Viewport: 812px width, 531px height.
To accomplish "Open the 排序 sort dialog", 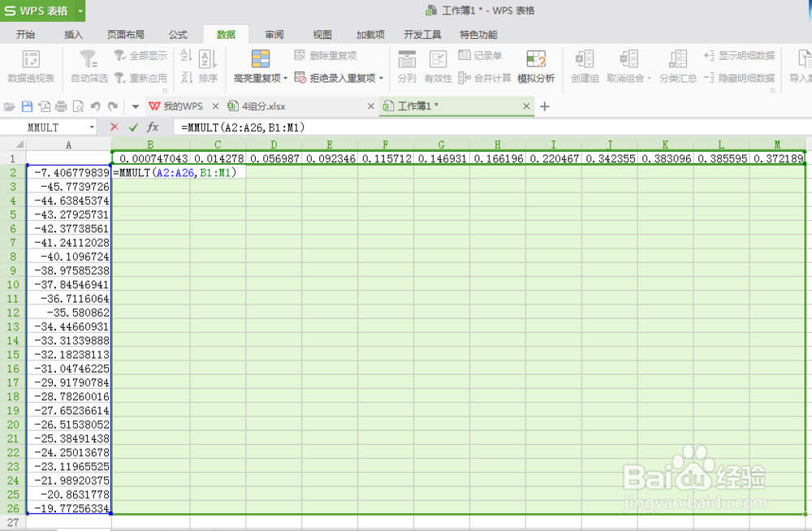I will (x=208, y=67).
